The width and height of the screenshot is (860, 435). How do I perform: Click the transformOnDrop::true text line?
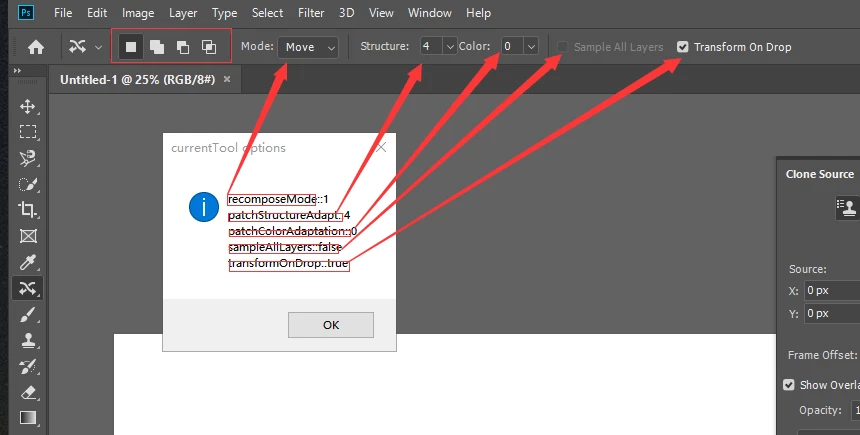tap(288, 263)
